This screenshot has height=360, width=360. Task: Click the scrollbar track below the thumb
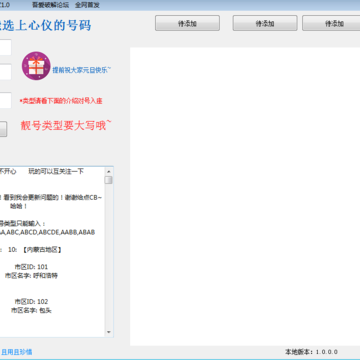pos(108,257)
